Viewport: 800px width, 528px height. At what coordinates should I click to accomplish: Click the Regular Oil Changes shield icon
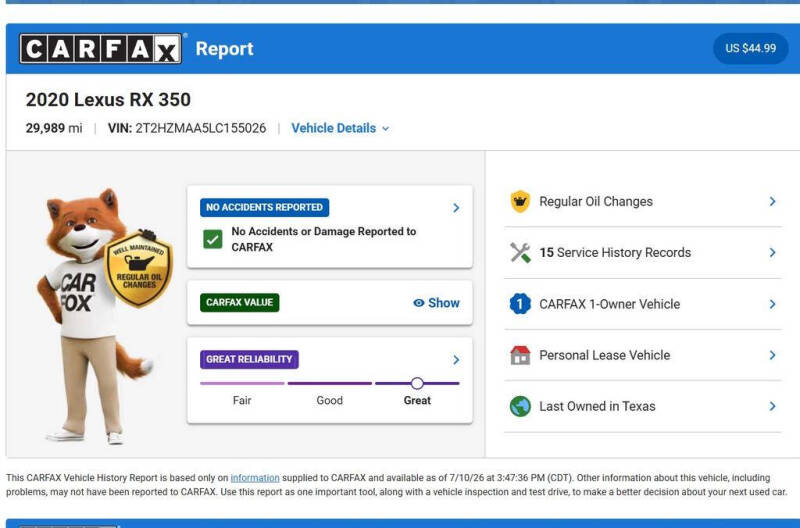click(520, 202)
